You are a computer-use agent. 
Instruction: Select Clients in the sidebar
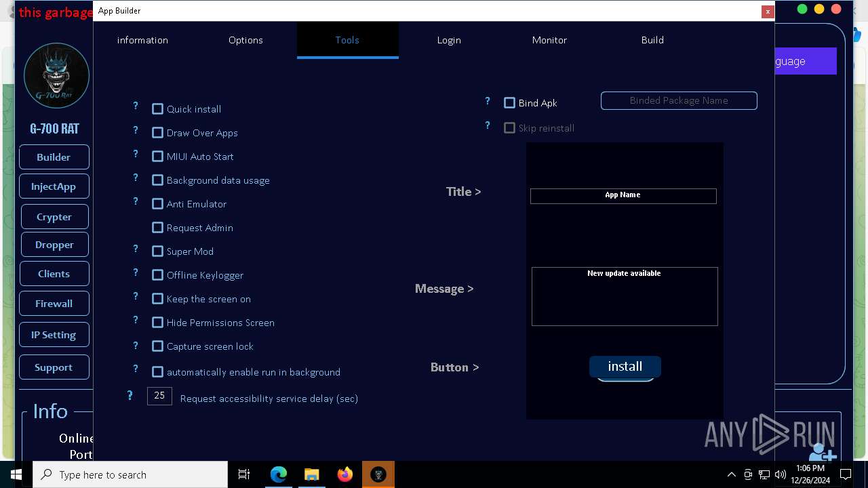(54, 274)
